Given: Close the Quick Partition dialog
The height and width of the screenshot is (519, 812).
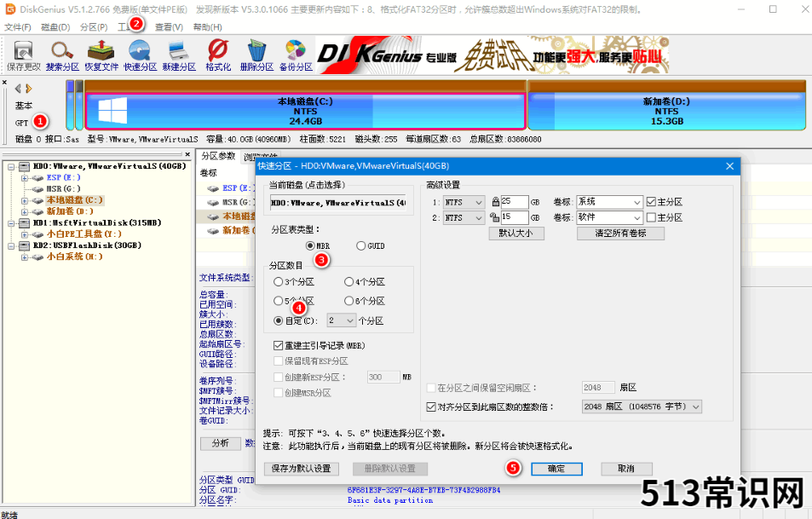Looking at the screenshot, I should pos(729,166).
